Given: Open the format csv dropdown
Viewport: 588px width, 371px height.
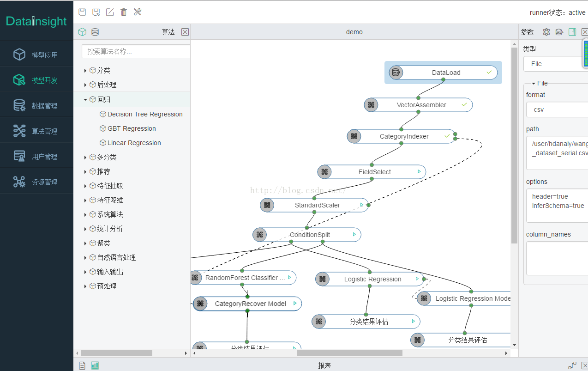Looking at the screenshot, I should coord(557,109).
